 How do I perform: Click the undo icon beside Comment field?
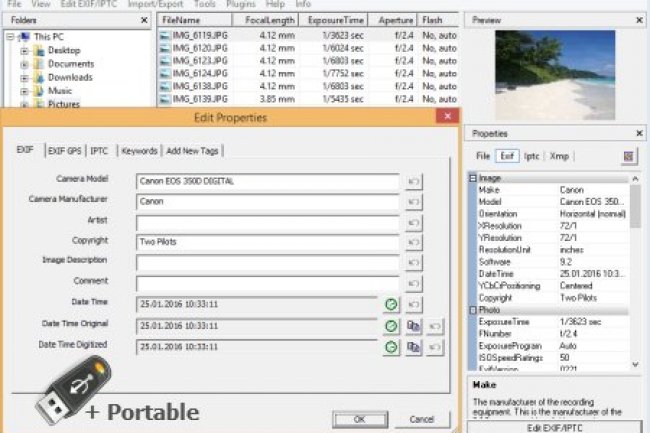click(x=413, y=283)
